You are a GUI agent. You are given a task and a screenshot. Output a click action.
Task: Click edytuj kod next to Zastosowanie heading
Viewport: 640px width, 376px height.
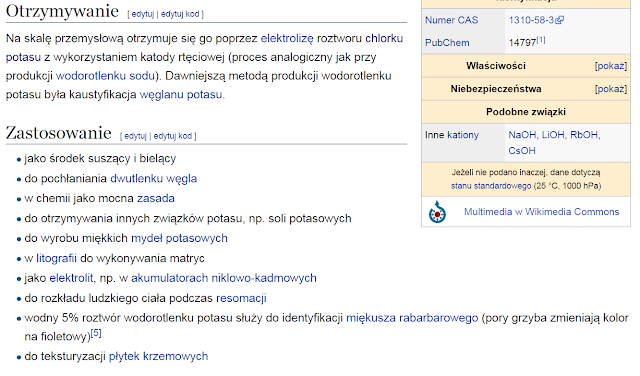pyautogui.click(x=173, y=136)
